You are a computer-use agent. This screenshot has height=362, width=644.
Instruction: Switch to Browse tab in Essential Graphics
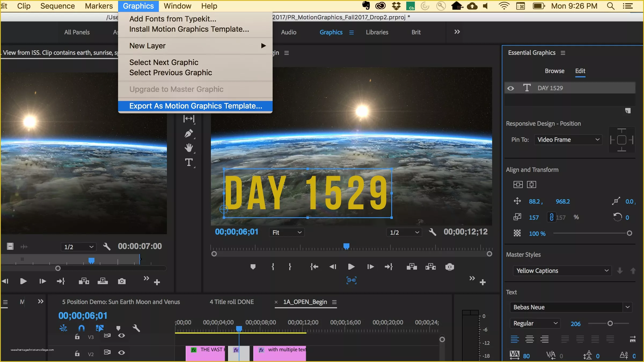(554, 71)
